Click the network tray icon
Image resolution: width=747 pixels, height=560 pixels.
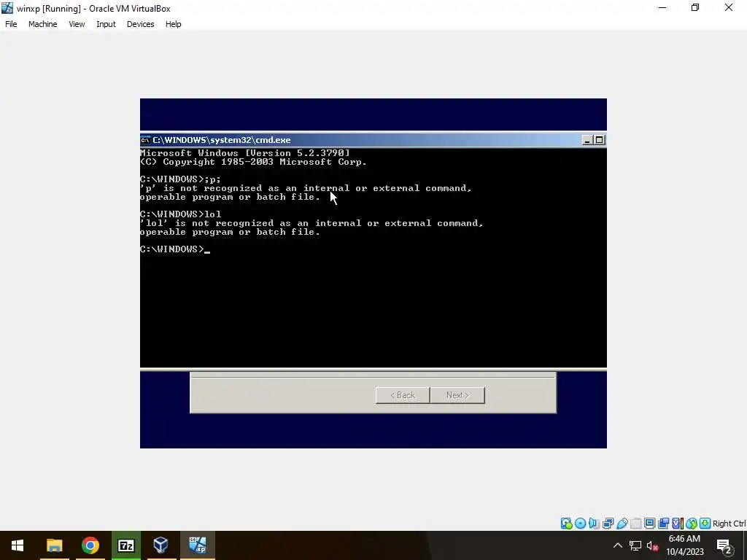635,545
